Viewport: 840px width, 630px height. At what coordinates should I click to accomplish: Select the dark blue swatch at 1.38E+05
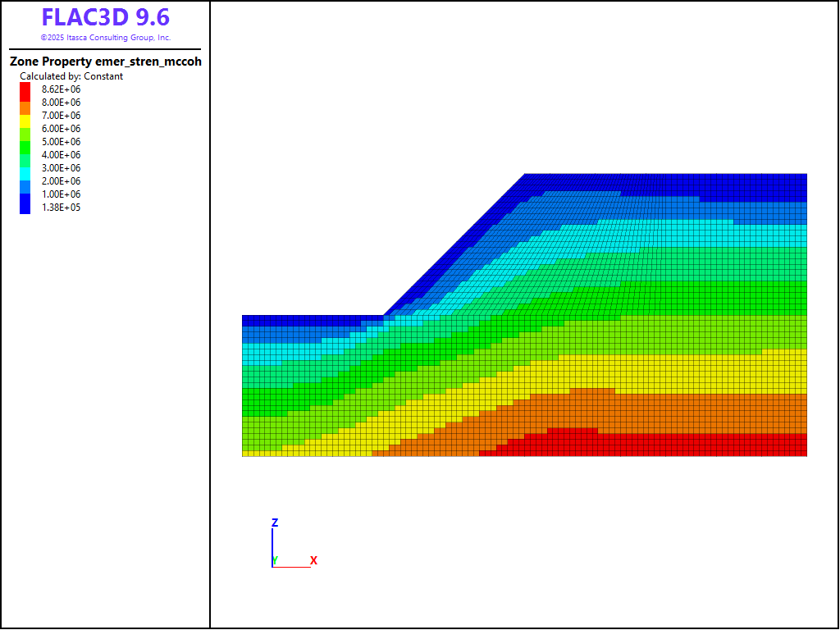click(x=25, y=208)
